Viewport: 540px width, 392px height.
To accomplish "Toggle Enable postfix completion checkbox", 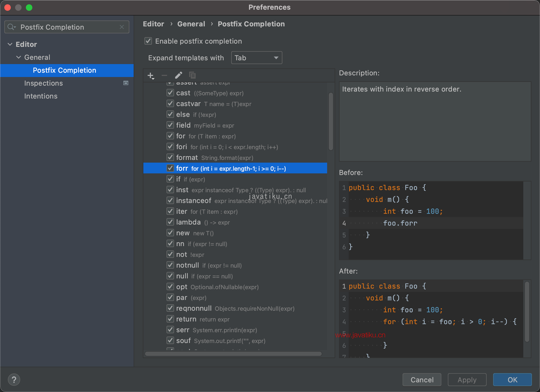I will point(148,41).
